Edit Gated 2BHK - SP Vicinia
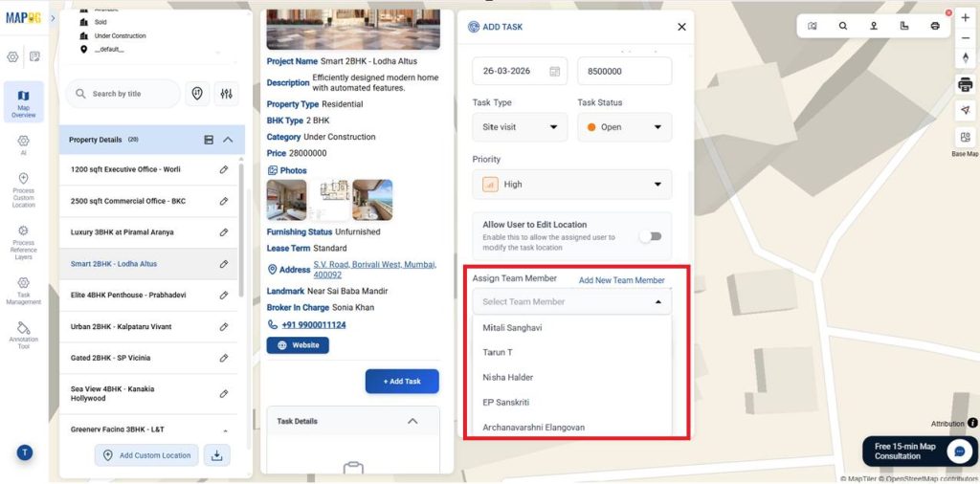The height and width of the screenshot is (484, 980). pos(224,358)
